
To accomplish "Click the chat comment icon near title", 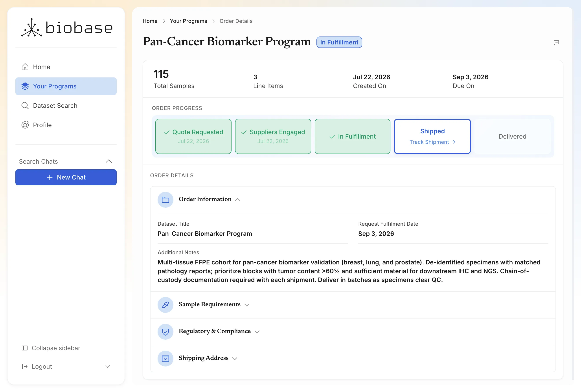I will (x=556, y=42).
